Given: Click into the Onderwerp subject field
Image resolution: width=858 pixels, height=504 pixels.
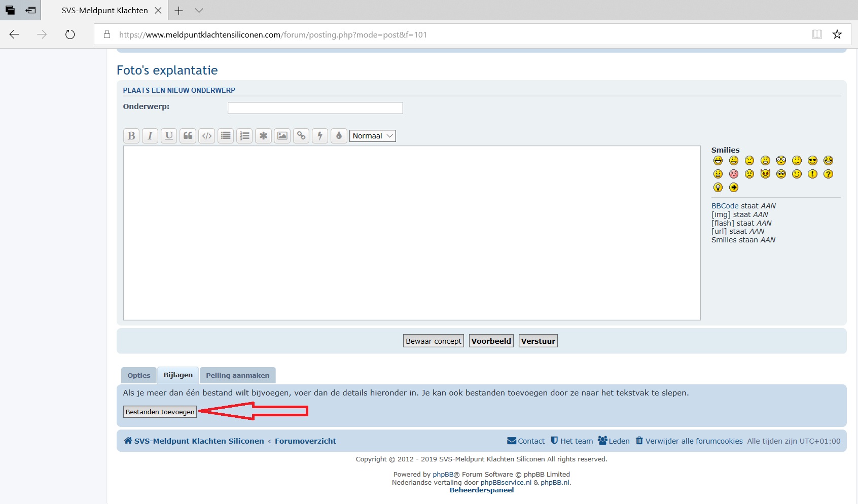Looking at the screenshot, I should 315,108.
